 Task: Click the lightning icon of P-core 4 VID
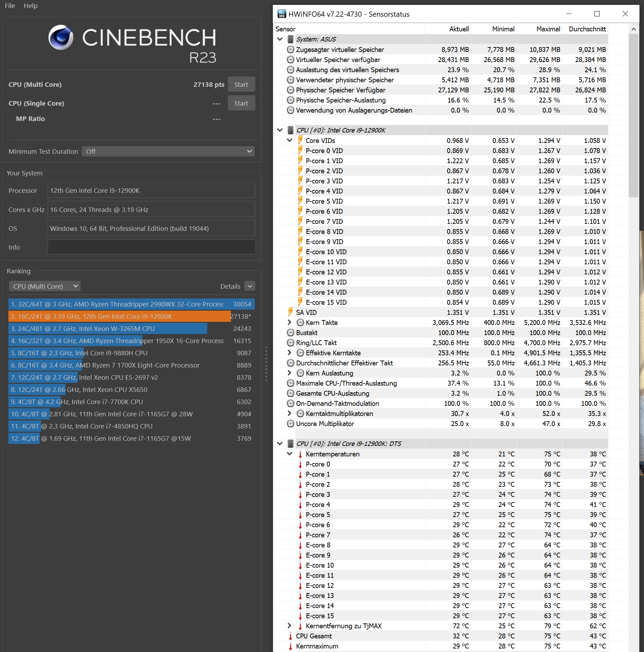pyautogui.click(x=300, y=191)
